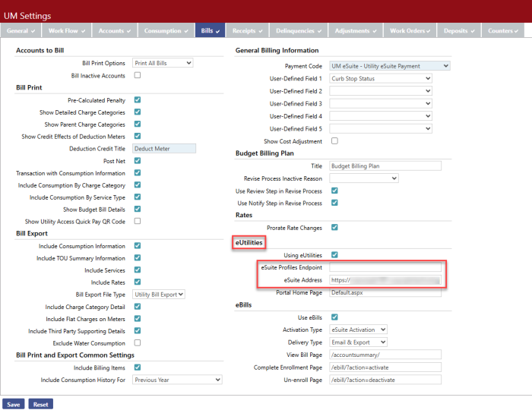Screen dimensions: 532x410
Task: Open Include Consumption History For dropdown
Action: tap(177, 380)
